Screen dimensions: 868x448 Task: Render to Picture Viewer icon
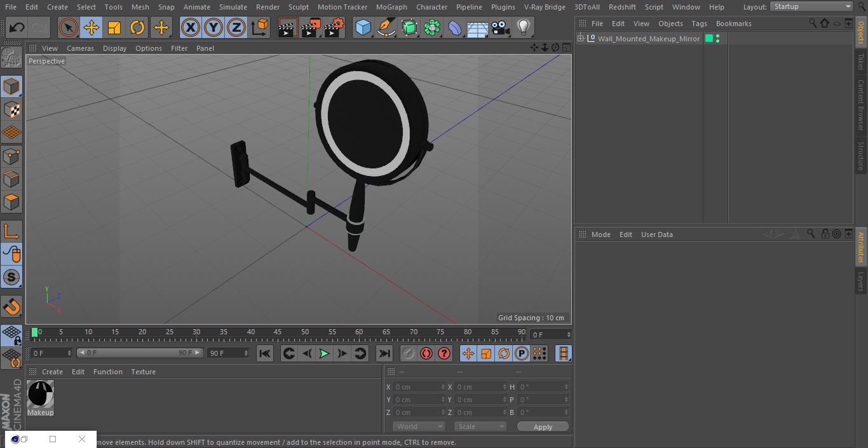[311, 27]
